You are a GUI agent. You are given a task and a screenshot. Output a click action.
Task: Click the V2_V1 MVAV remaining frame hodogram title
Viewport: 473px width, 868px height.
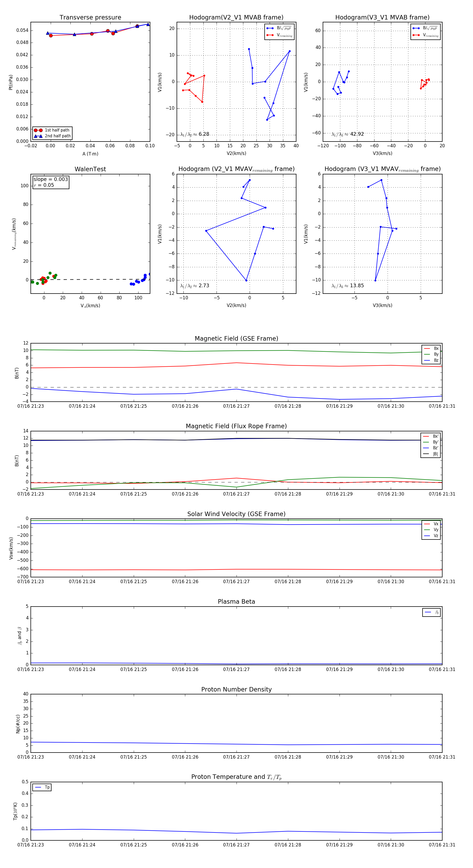tap(236, 169)
